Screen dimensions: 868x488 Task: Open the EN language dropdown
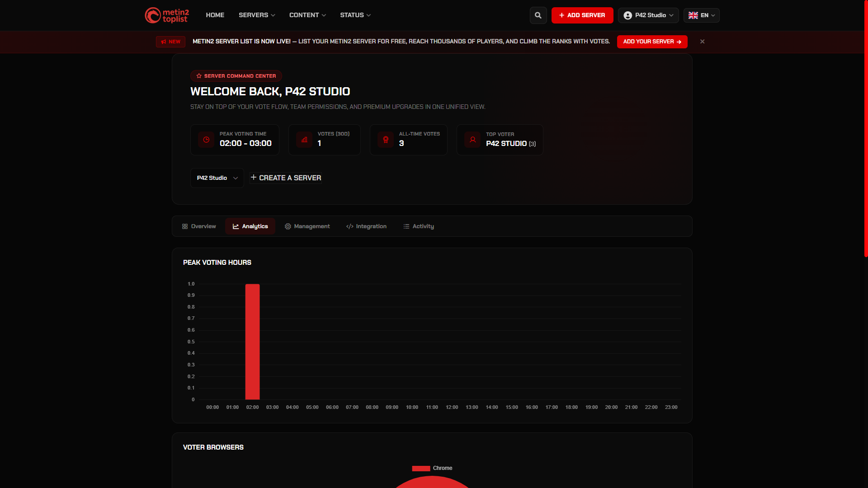(701, 15)
